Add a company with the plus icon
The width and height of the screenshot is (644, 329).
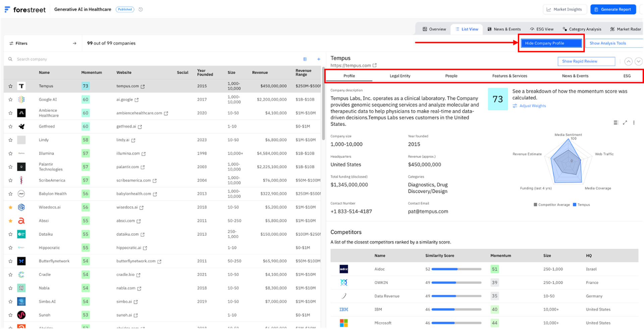pos(319,59)
